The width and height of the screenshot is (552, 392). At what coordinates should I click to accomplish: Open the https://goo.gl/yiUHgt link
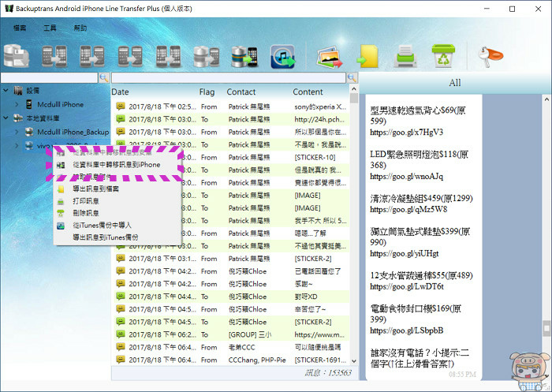pos(404,254)
